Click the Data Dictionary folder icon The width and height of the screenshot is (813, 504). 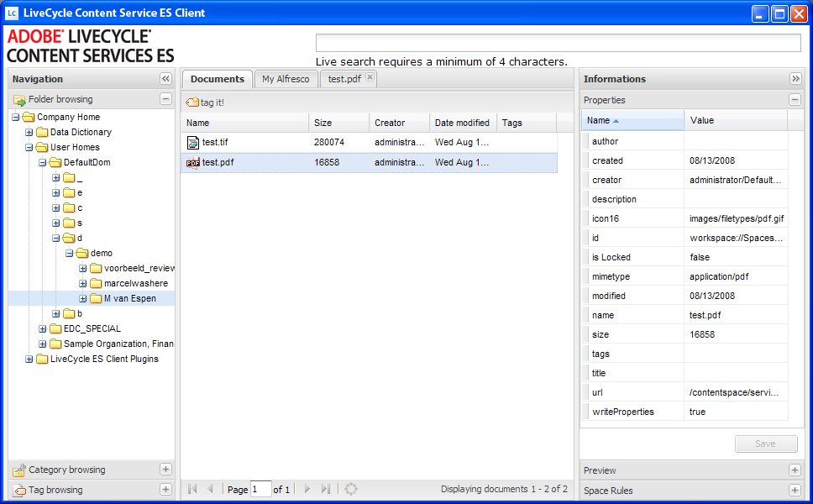pyautogui.click(x=42, y=132)
